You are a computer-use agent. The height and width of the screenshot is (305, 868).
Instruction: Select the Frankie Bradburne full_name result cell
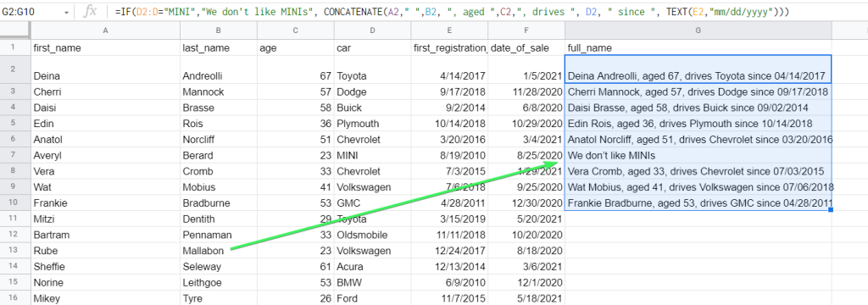(x=698, y=202)
